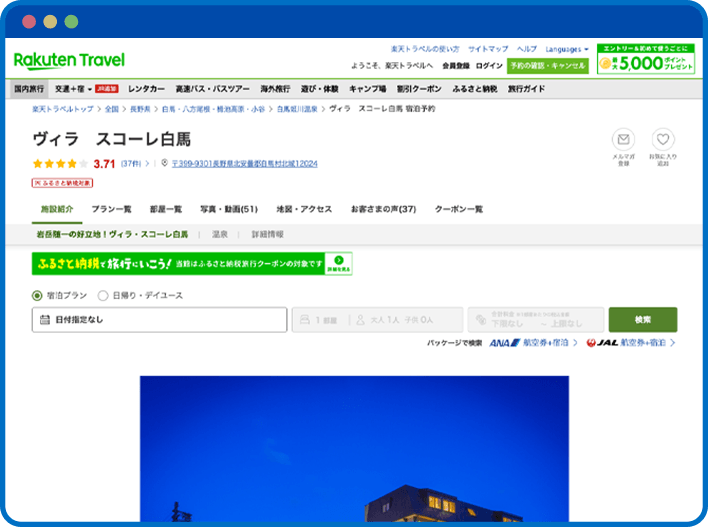Click the ログイン link
Image resolution: width=708 pixels, height=527 pixels.
click(x=489, y=66)
